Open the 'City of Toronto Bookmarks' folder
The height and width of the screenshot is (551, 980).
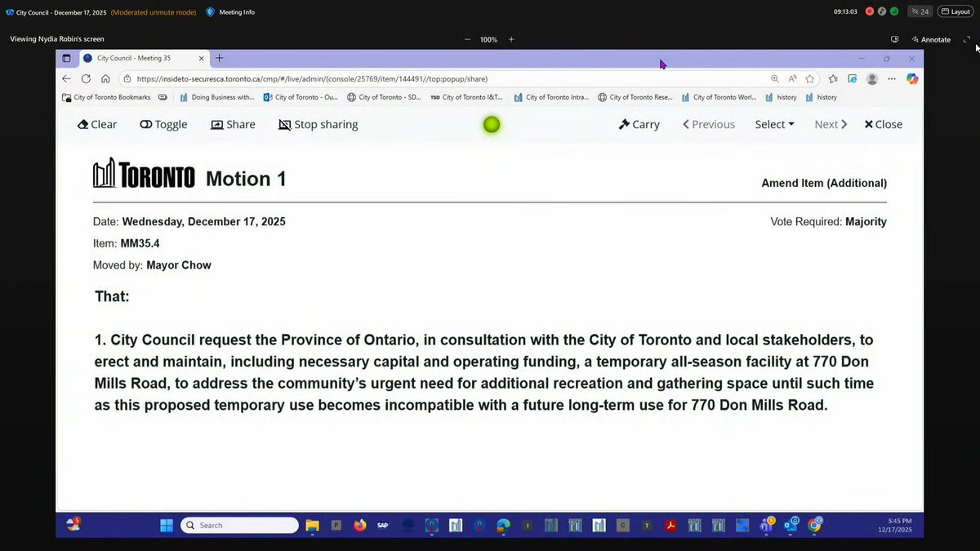106,97
